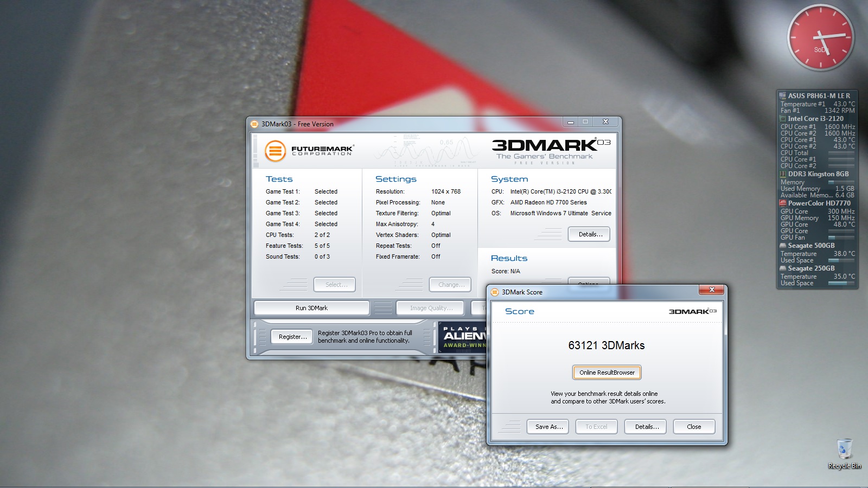Click the Texture Filtering value Optimal
The height and width of the screenshot is (488, 868).
[x=441, y=213]
